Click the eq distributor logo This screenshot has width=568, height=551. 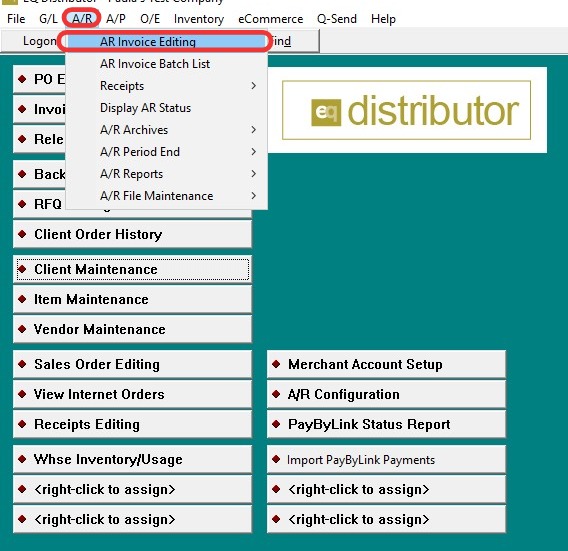406,110
